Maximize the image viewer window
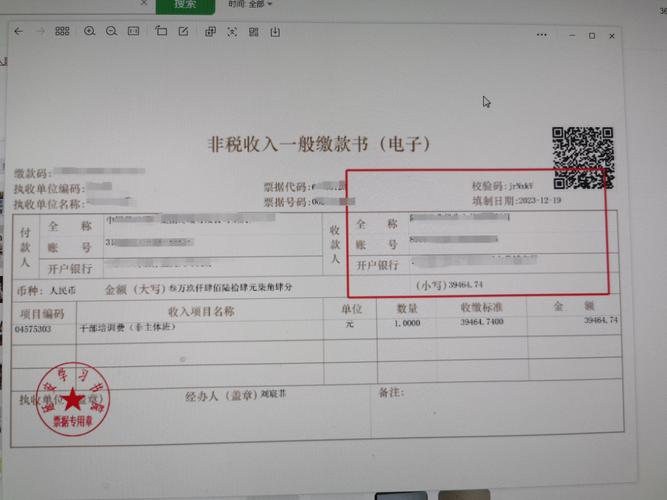This screenshot has height=500, width=667. point(592,36)
